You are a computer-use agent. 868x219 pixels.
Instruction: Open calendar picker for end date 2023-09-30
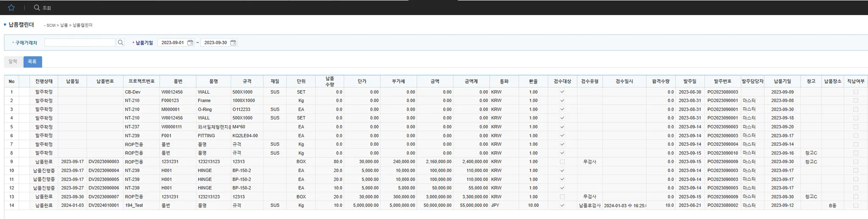[233, 42]
